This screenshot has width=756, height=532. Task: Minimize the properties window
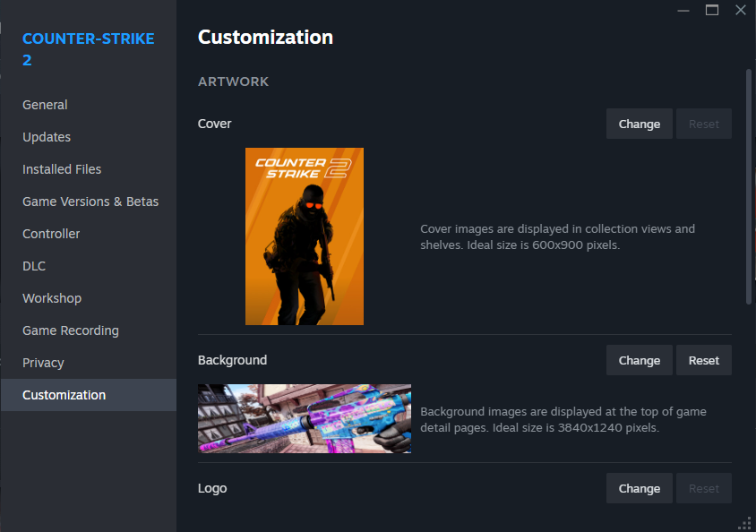[x=683, y=10]
